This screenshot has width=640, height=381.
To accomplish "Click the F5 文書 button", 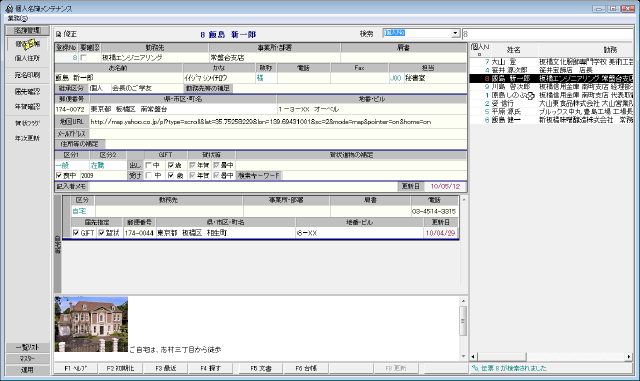I will click(x=261, y=368).
